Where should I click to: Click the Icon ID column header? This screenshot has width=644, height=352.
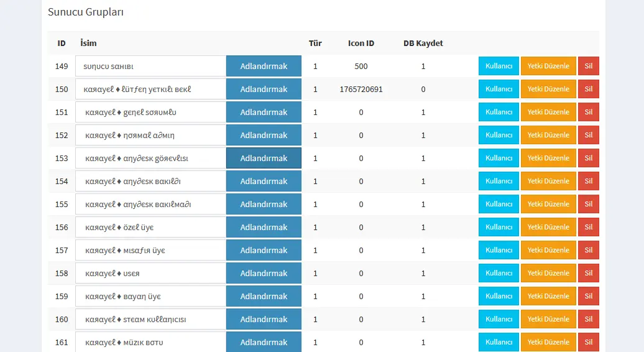pyautogui.click(x=361, y=44)
